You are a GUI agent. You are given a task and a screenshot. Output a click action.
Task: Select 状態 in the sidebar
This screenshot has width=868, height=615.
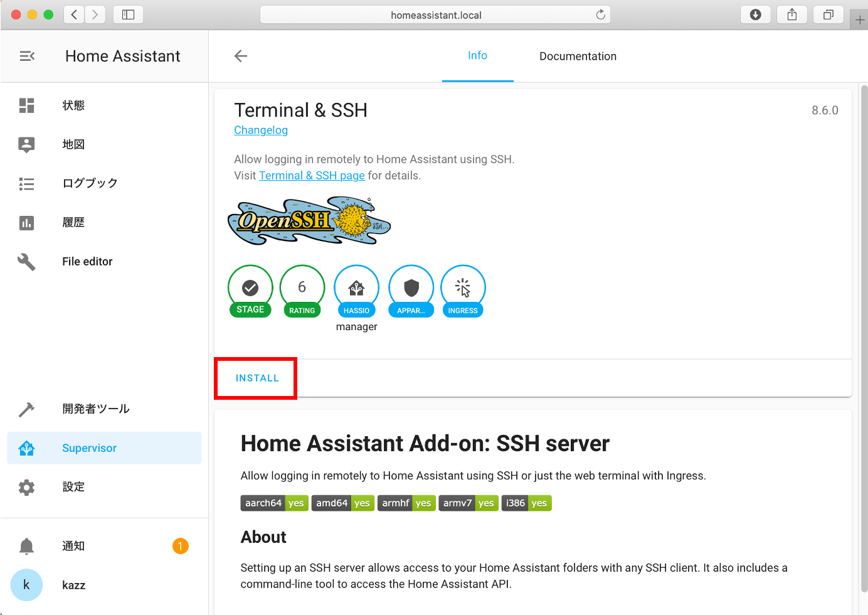[x=104, y=105]
